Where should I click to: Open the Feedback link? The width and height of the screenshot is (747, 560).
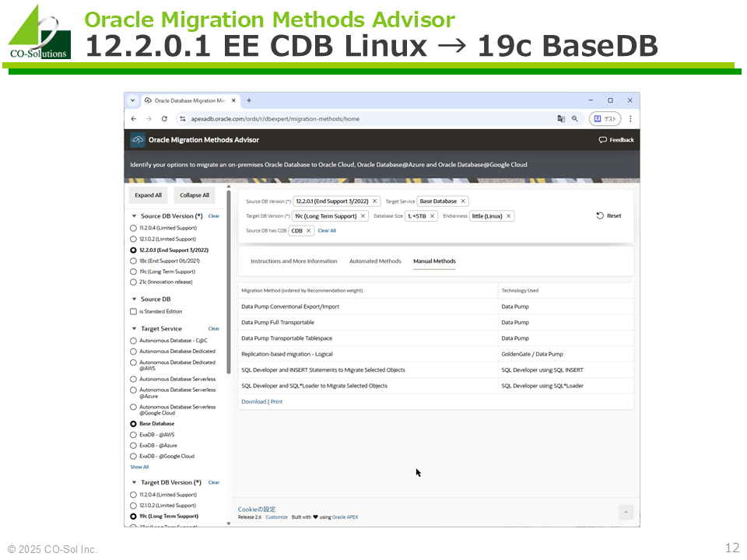[616, 140]
